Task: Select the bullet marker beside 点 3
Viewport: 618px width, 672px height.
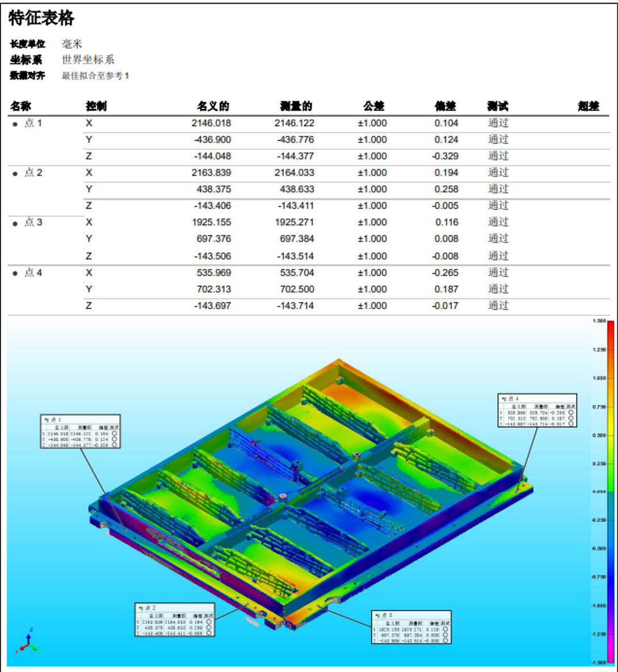Action: [x=15, y=224]
